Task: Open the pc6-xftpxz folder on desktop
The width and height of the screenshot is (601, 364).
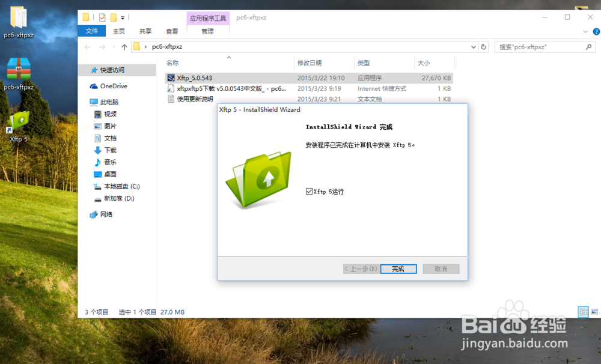Action: coord(19,22)
